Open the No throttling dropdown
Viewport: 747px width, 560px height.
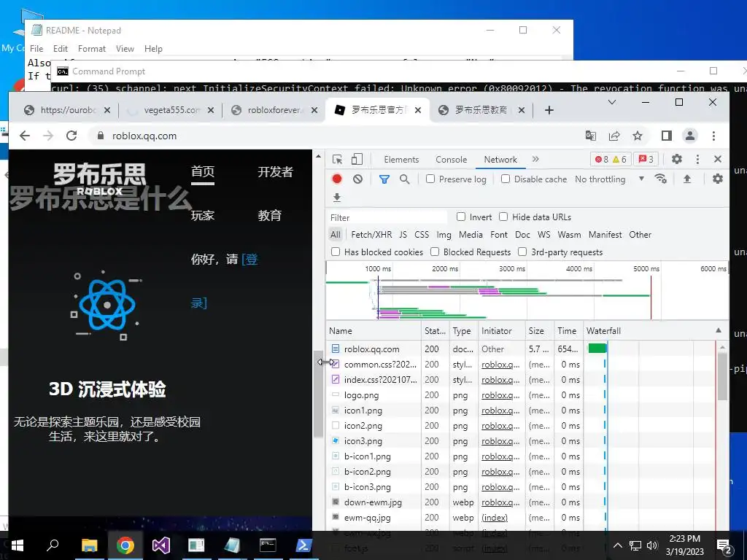tap(609, 179)
